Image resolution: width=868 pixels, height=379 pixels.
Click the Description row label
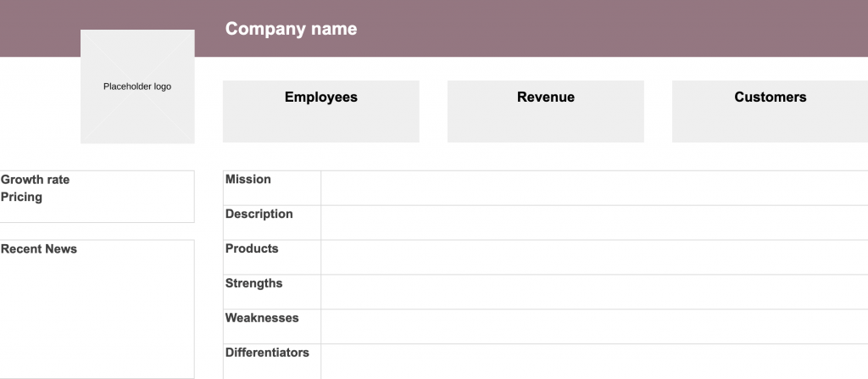tap(259, 215)
